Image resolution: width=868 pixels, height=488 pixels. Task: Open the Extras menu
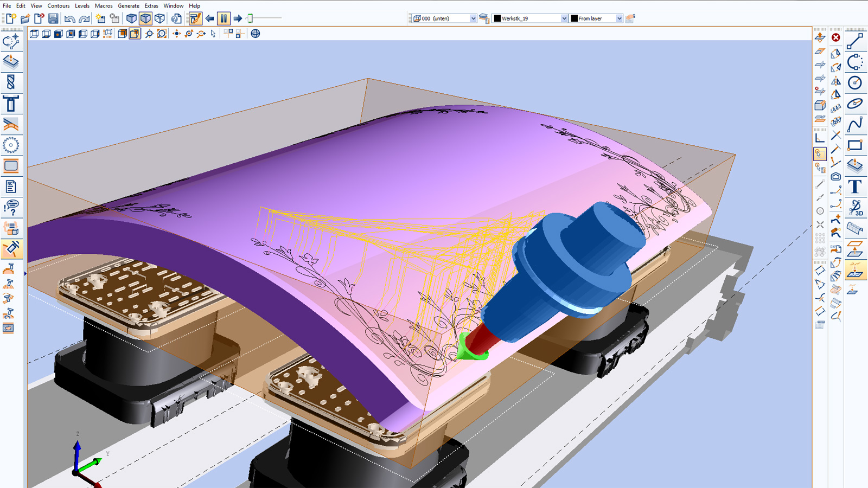coord(151,5)
